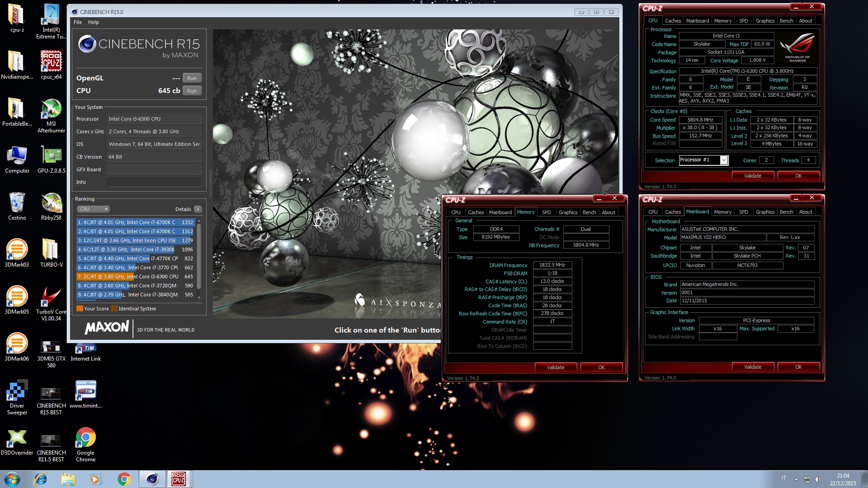The image size is (868, 488).
Task: Switch to ROG CPU-Z taskbar button
Action: tap(178, 479)
